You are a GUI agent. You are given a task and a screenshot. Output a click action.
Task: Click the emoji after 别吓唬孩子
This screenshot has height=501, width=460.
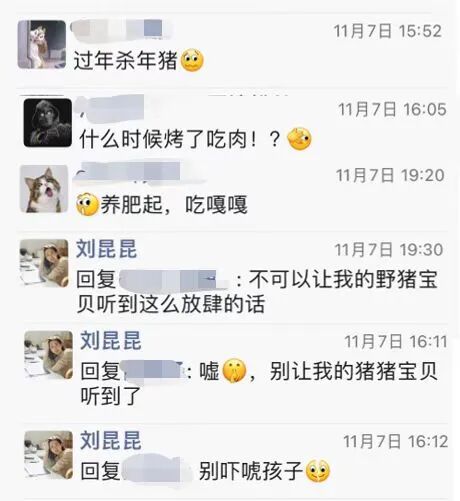pyautogui.click(x=318, y=471)
